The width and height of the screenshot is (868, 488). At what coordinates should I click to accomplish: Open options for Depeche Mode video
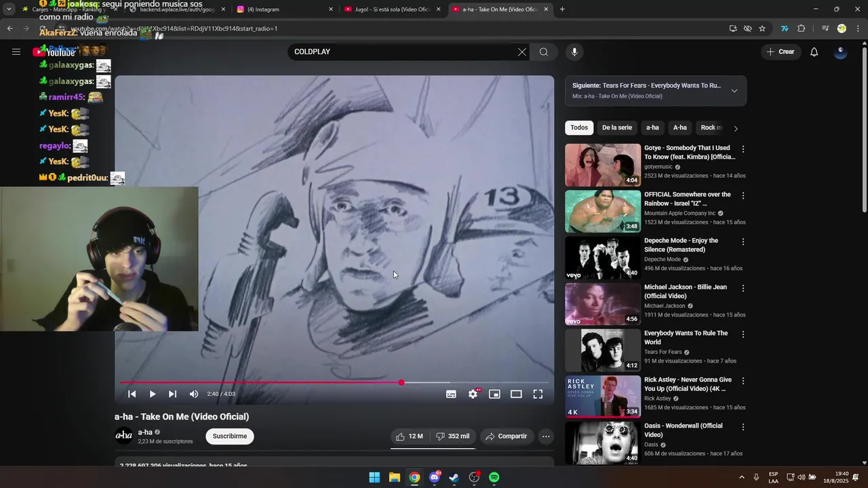coord(743,242)
